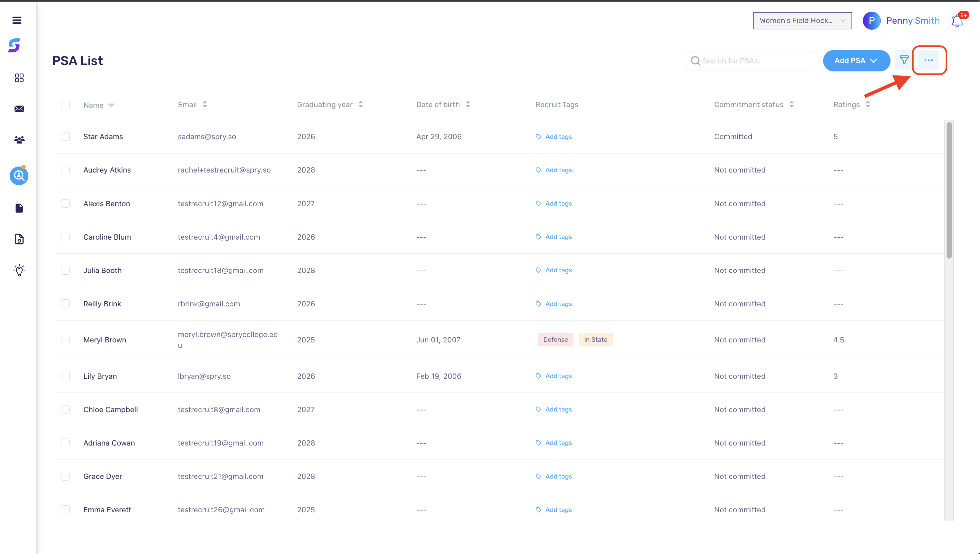Sort by Date of birth column arrows

point(468,104)
